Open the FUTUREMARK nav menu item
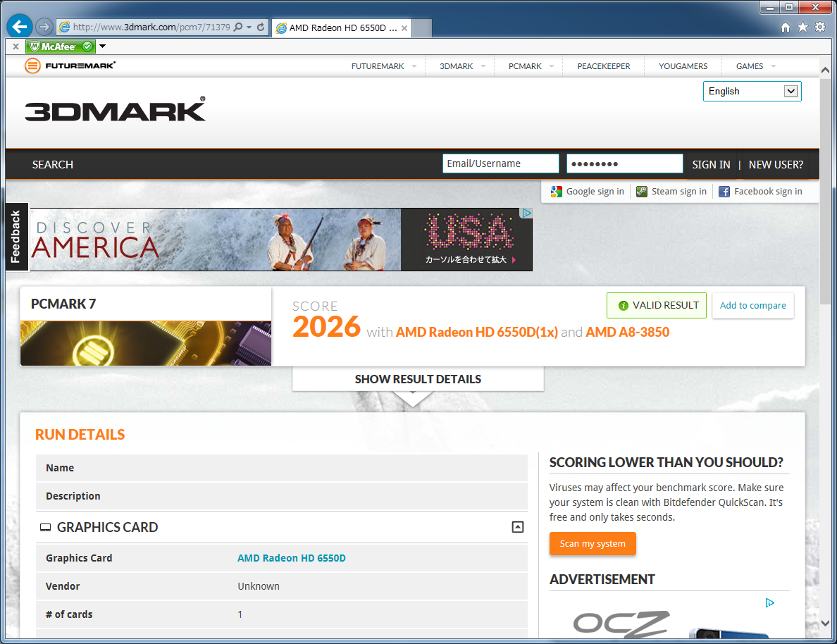 click(378, 66)
